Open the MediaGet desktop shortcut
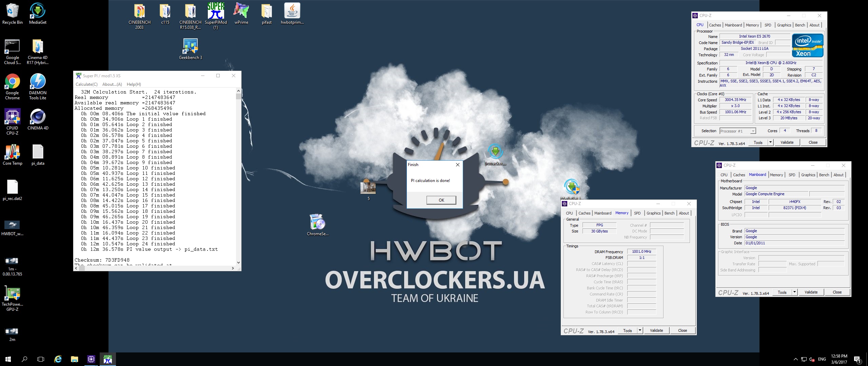868x366 pixels. coord(38,14)
